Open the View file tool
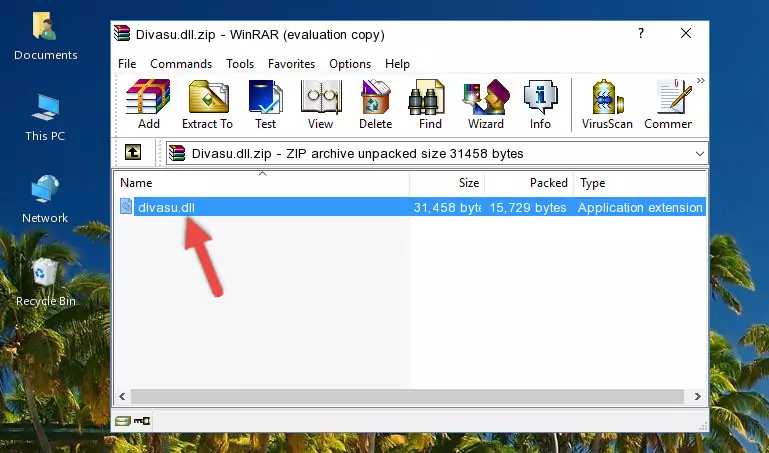This screenshot has height=453, width=769. point(320,104)
